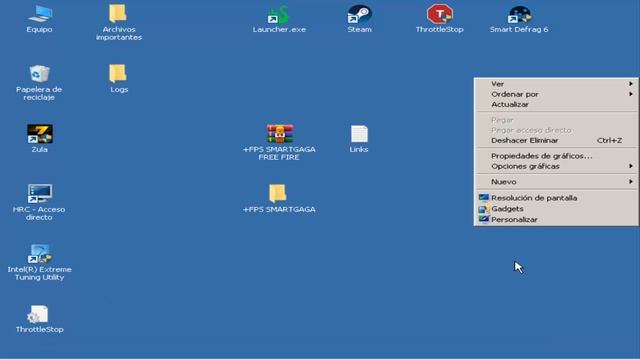Choose Actualizar in the context menu
Image resolution: width=640 pixels, height=360 pixels.
click(556, 104)
